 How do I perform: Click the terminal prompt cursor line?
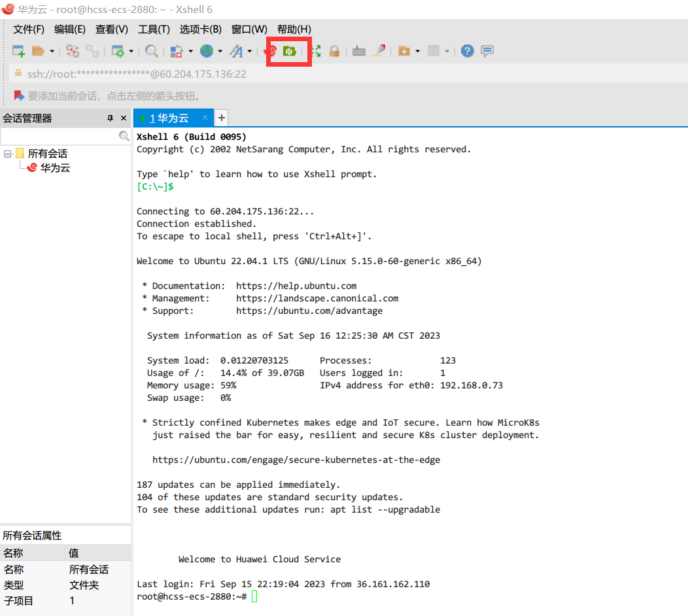click(x=197, y=596)
